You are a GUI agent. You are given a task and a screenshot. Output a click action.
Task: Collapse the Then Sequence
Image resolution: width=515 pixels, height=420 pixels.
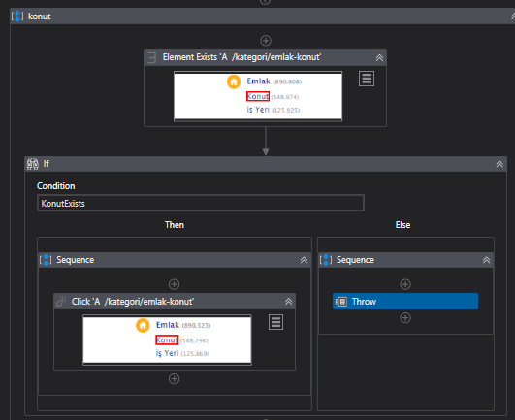coord(304,260)
